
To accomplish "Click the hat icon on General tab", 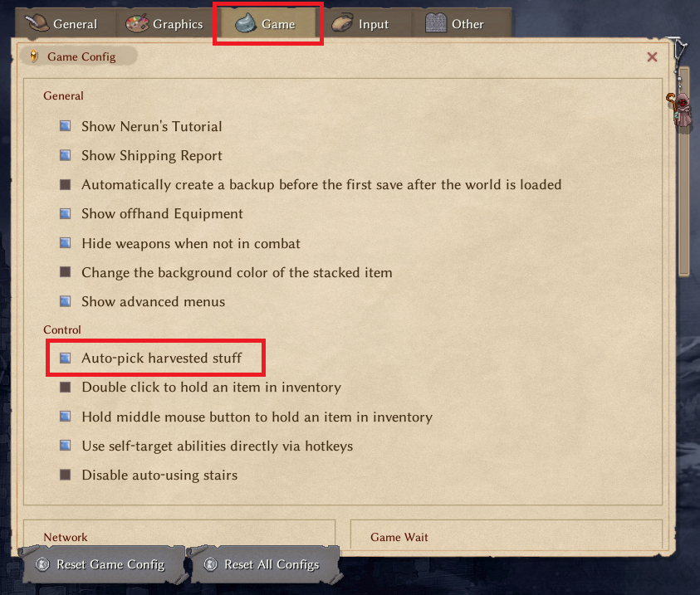I will (x=37, y=22).
